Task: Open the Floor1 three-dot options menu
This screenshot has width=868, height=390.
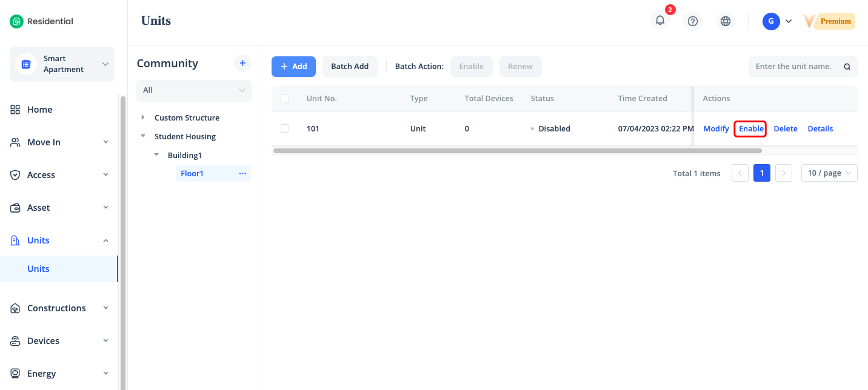Action: point(242,174)
